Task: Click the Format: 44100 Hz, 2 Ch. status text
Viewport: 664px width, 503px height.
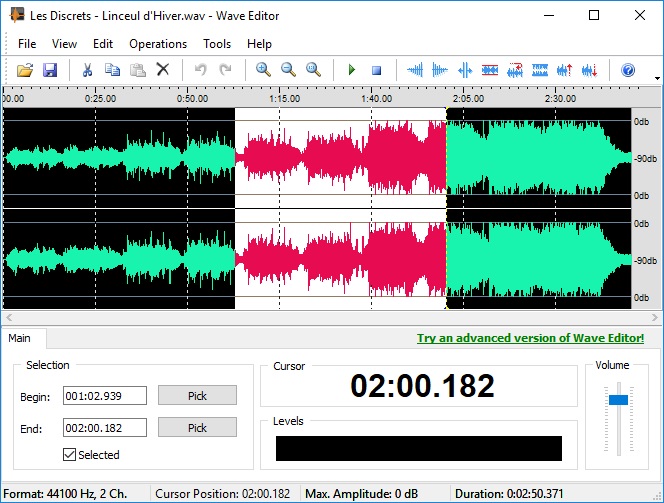Action: point(65,494)
